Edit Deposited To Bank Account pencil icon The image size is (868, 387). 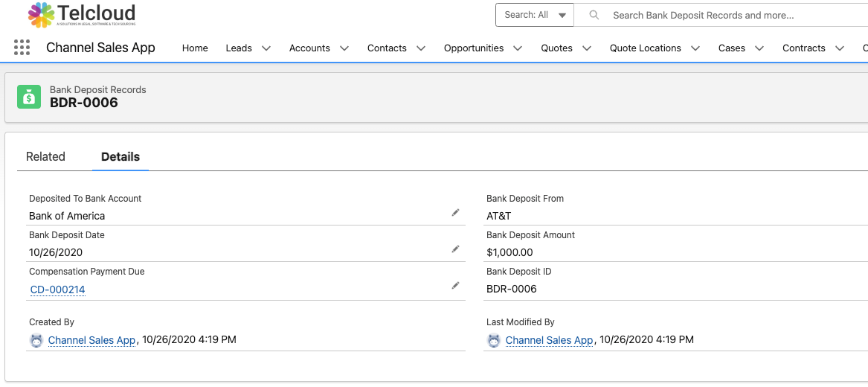tap(456, 213)
